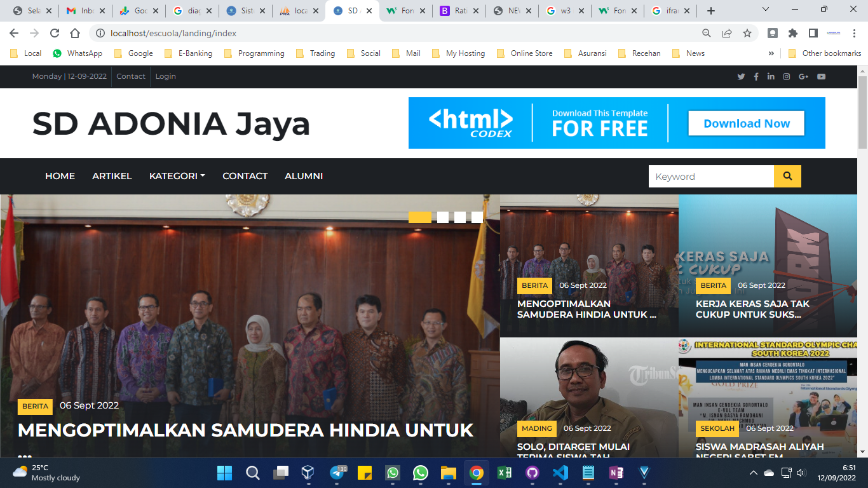Click the yellow search magnifier button
This screenshot has width=868, height=488.
787,177
